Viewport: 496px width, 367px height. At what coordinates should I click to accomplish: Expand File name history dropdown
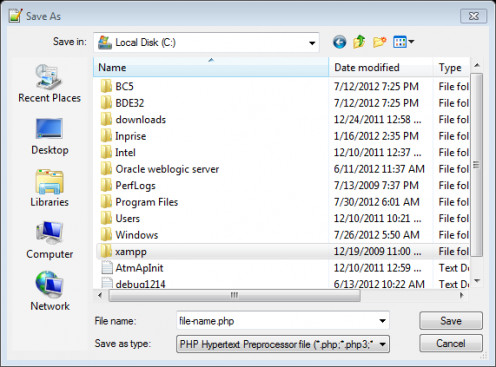click(x=382, y=321)
